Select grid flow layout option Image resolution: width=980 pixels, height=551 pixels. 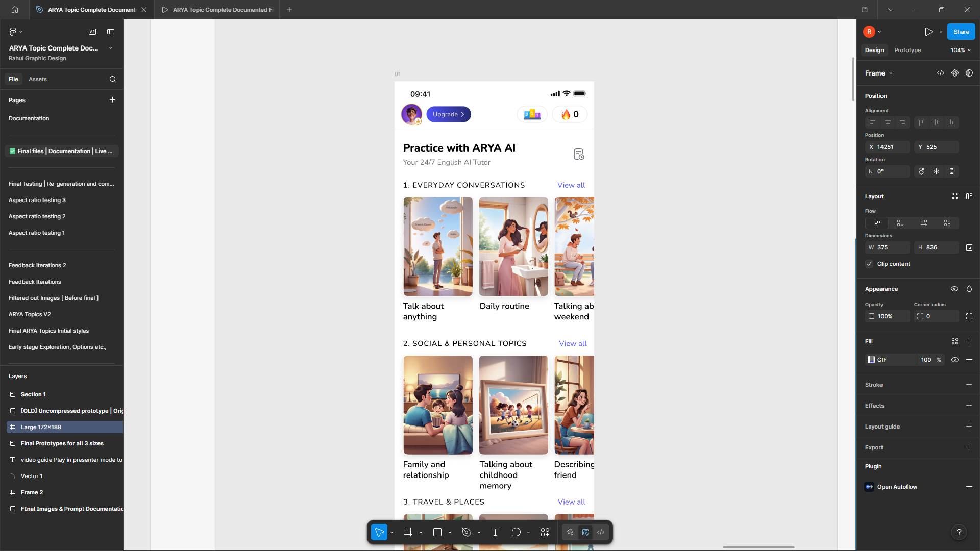[x=947, y=223]
